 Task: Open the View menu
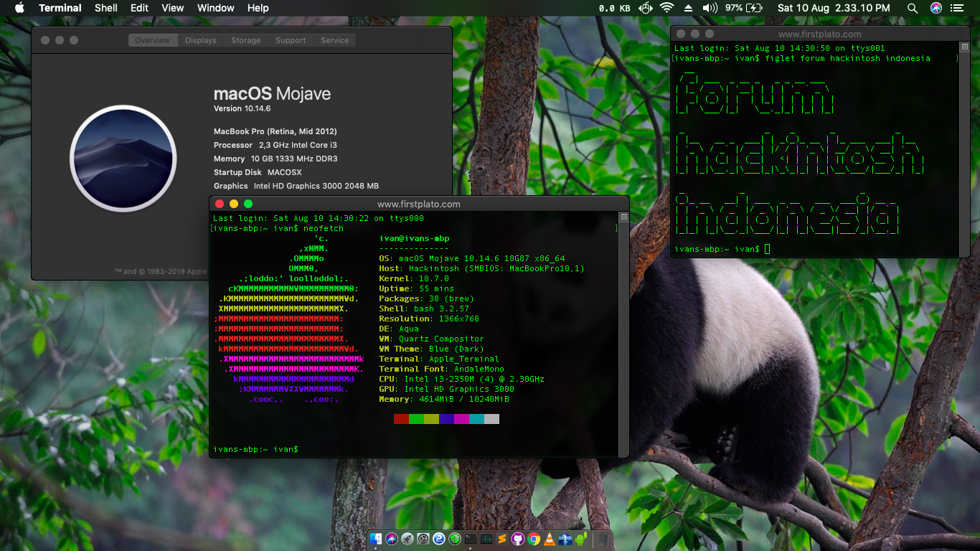(x=172, y=8)
